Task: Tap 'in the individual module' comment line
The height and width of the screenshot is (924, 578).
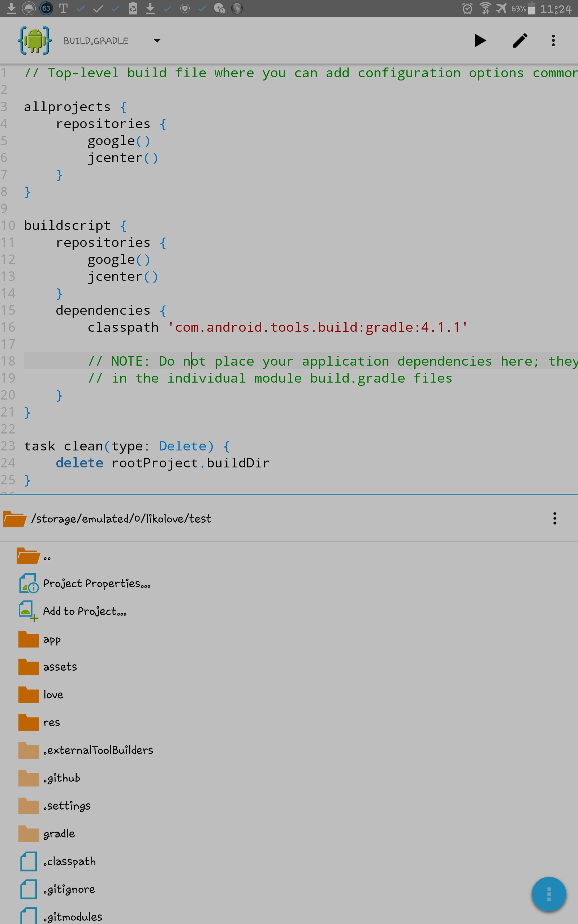Action: click(270, 378)
